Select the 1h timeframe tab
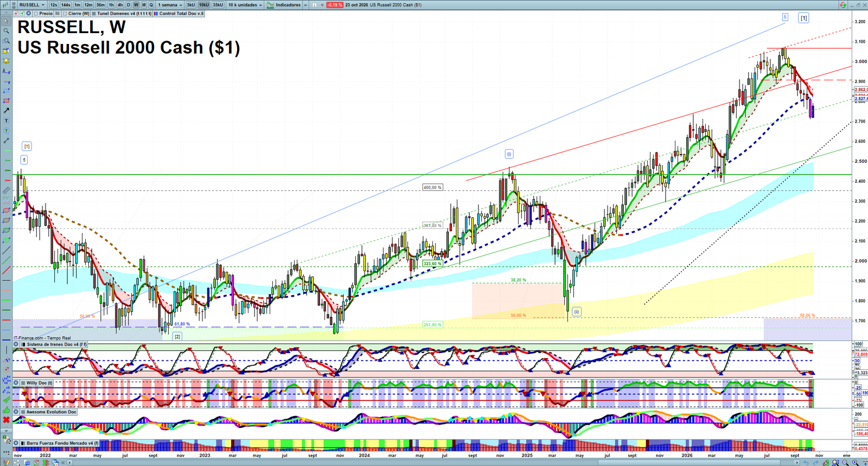This screenshot has height=466, width=868. 111,5
